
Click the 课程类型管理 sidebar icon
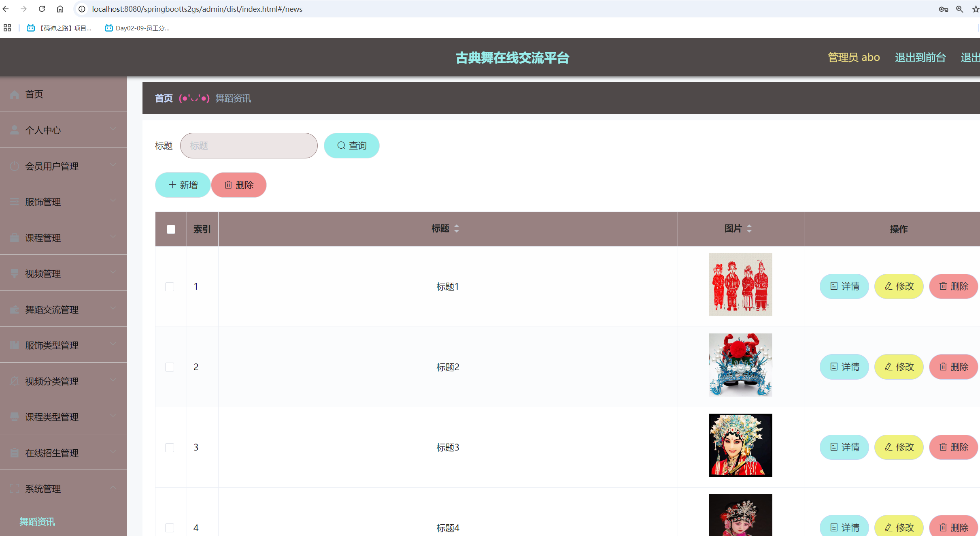coord(15,417)
